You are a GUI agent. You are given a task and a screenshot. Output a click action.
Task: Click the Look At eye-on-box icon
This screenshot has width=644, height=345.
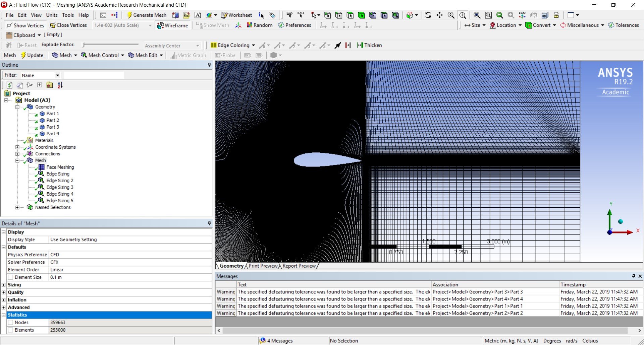545,15
